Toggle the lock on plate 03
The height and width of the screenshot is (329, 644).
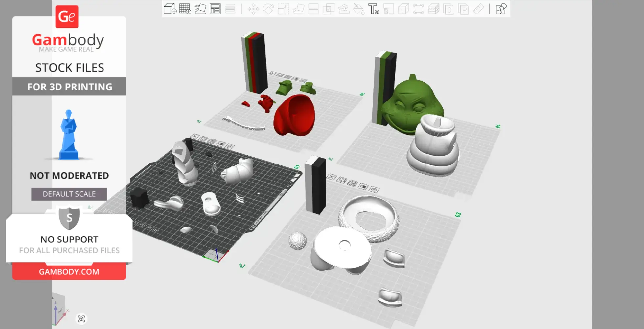coord(341,180)
